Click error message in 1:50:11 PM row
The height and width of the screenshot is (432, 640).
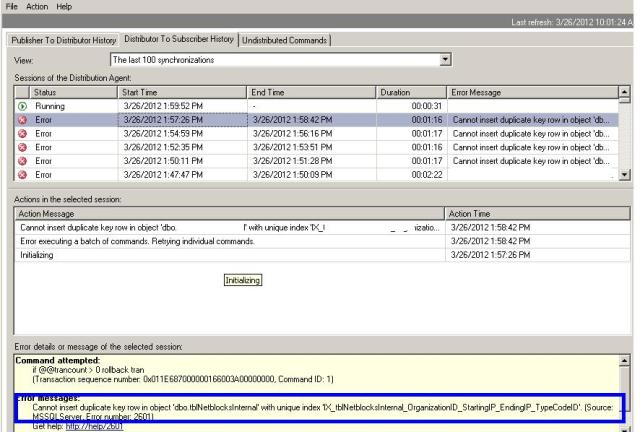(531, 161)
